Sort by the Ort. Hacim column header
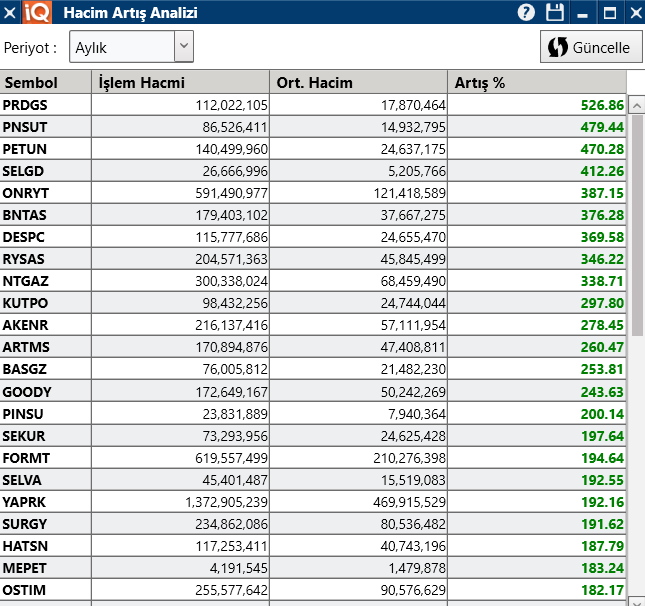This screenshot has width=645, height=606. [x=358, y=82]
